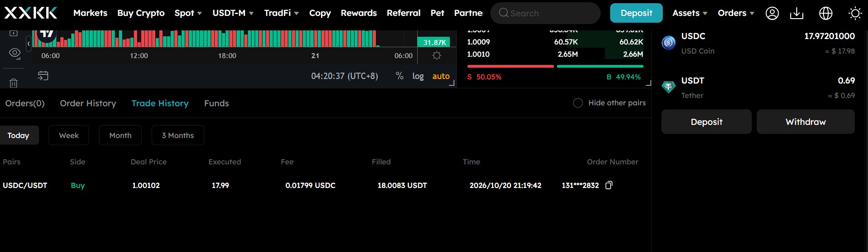Filter trades by 3 Months
868x252 pixels.
click(178, 135)
